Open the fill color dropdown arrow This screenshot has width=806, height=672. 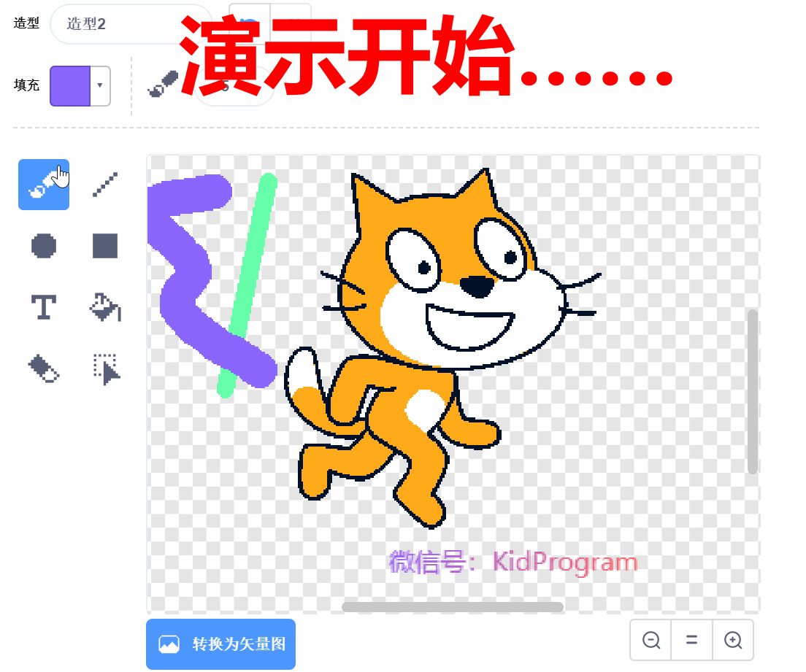[x=100, y=86]
